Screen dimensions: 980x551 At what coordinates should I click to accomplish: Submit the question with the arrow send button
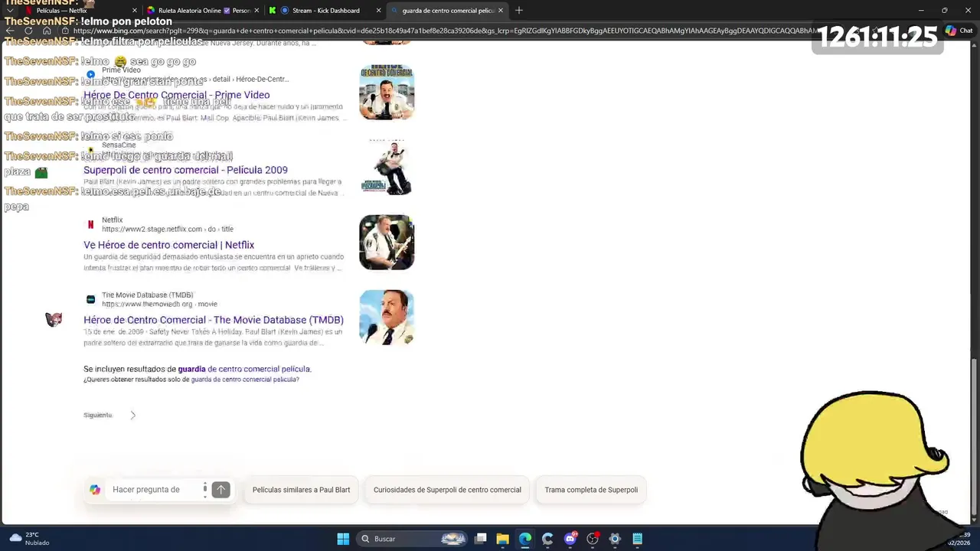pyautogui.click(x=220, y=490)
